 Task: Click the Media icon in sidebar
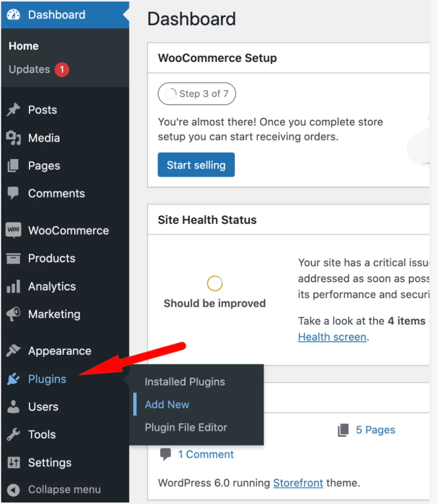pyautogui.click(x=13, y=138)
